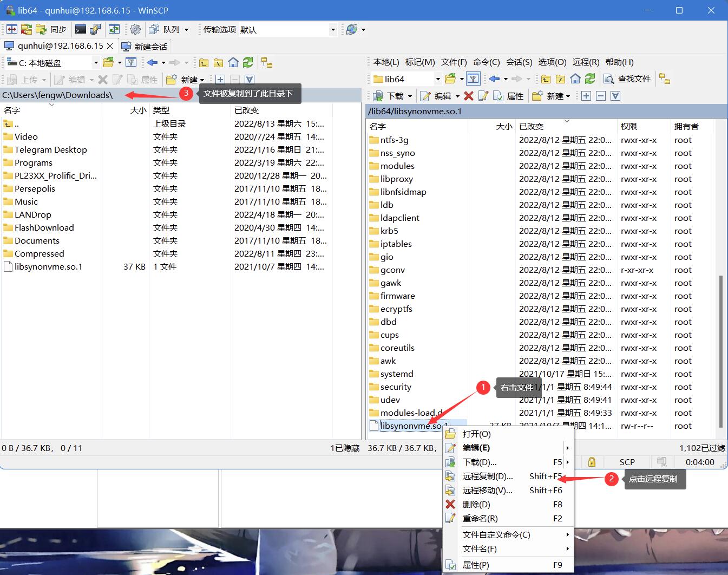Click the 查找文件 find files button

628,79
